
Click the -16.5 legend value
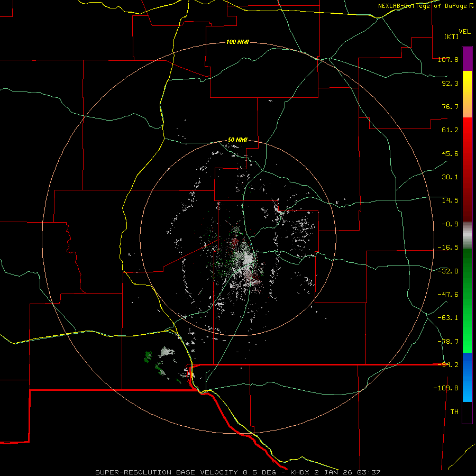[448, 248]
